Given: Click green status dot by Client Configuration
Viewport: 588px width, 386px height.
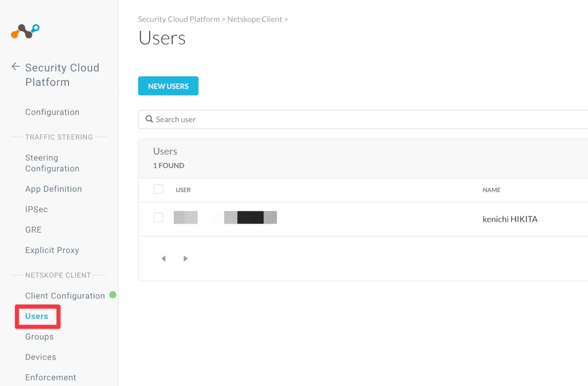Looking at the screenshot, I should pyautogui.click(x=113, y=295).
